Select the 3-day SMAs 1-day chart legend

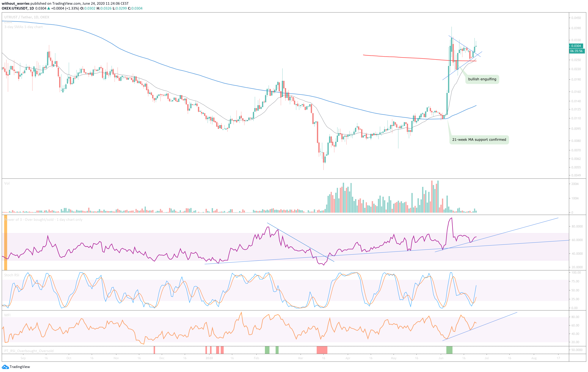23,27
